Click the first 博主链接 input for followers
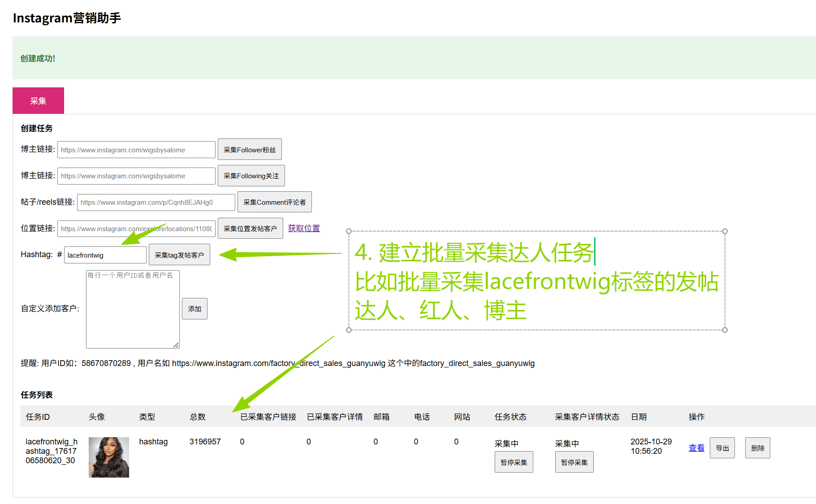 (x=136, y=150)
